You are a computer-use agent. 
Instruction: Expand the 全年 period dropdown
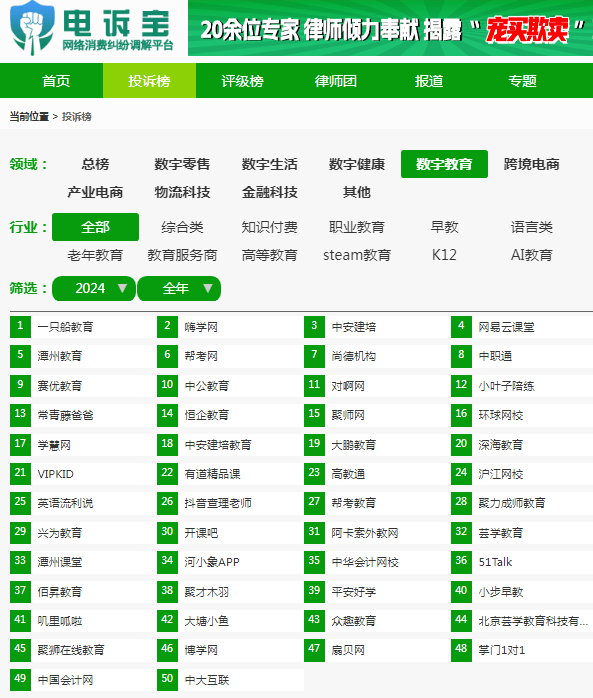point(179,288)
